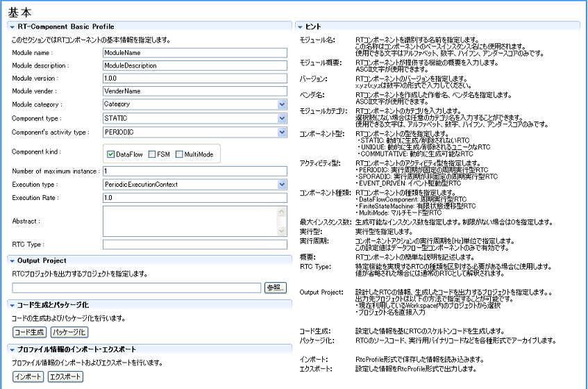Click the Abstract scrollbar down arrow
Viewport: 588px width, 389px height.
pyautogui.click(x=282, y=231)
